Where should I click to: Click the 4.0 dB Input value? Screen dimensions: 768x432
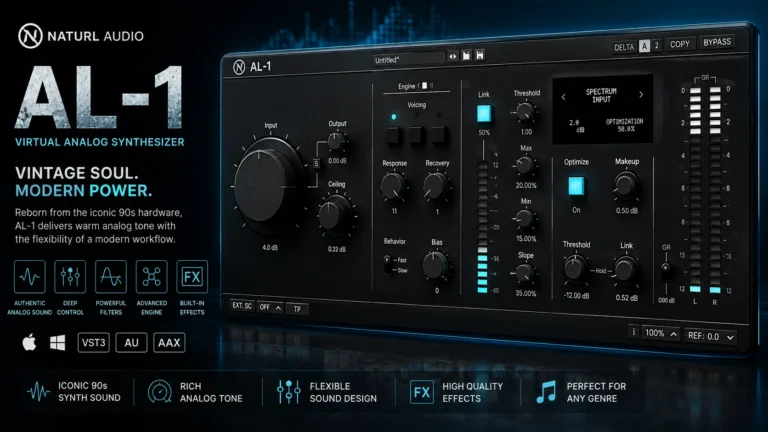270,248
